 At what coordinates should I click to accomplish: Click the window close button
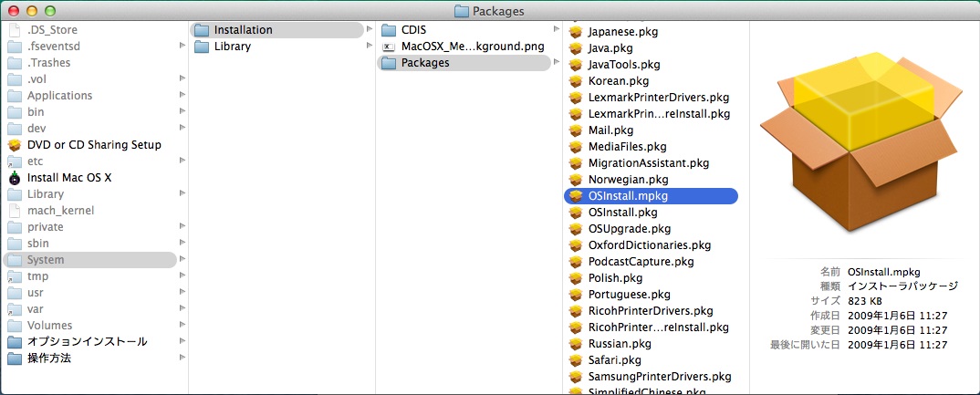point(13,11)
